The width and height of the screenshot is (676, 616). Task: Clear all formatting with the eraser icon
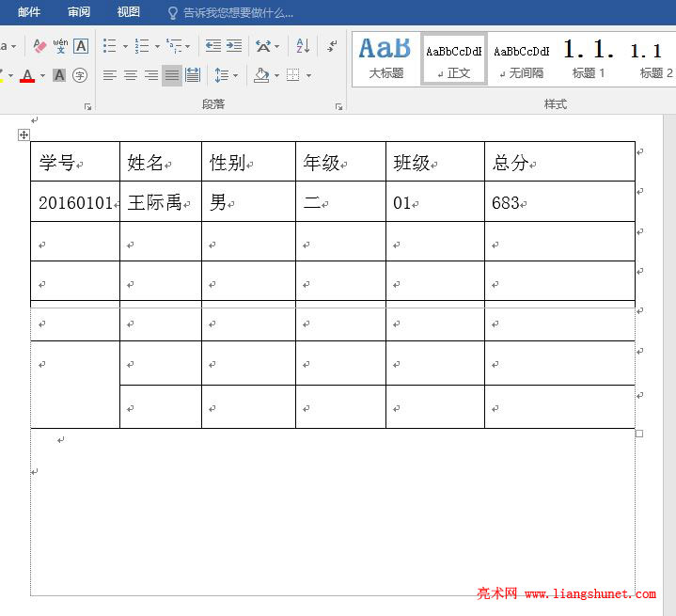pyautogui.click(x=39, y=46)
